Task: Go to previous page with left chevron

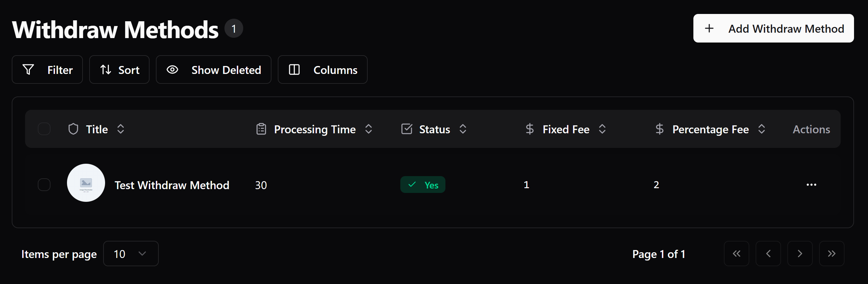Action: [768, 254]
